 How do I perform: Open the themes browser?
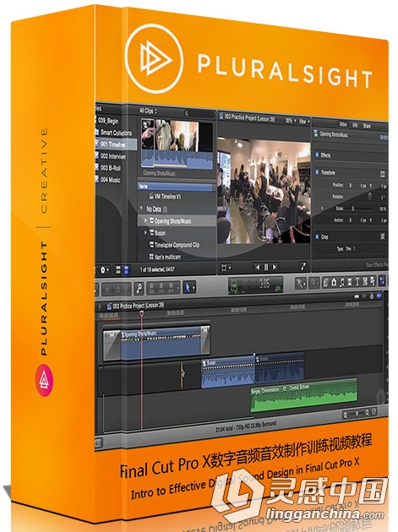point(373,281)
